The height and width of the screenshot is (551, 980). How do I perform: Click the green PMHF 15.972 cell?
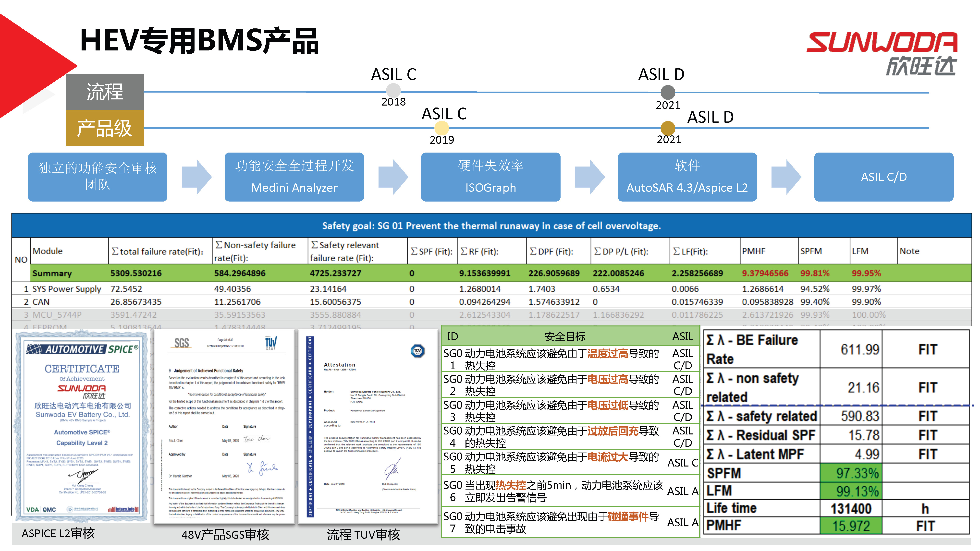(x=851, y=526)
